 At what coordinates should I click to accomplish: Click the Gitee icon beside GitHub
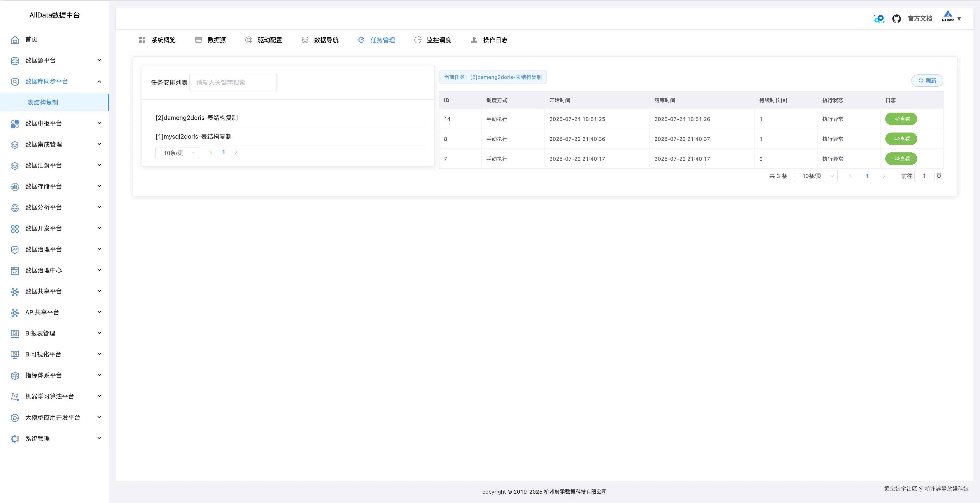pyautogui.click(x=879, y=19)
